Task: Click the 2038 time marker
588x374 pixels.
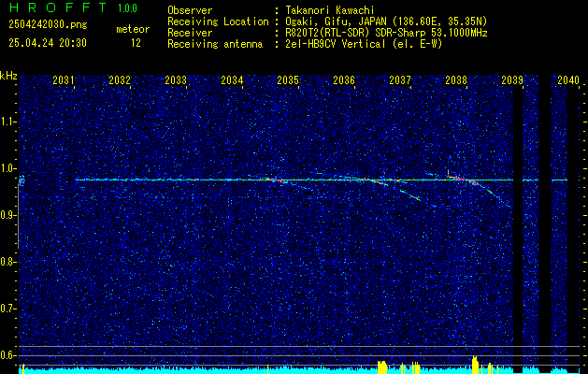Action: [x=456, y=79]
